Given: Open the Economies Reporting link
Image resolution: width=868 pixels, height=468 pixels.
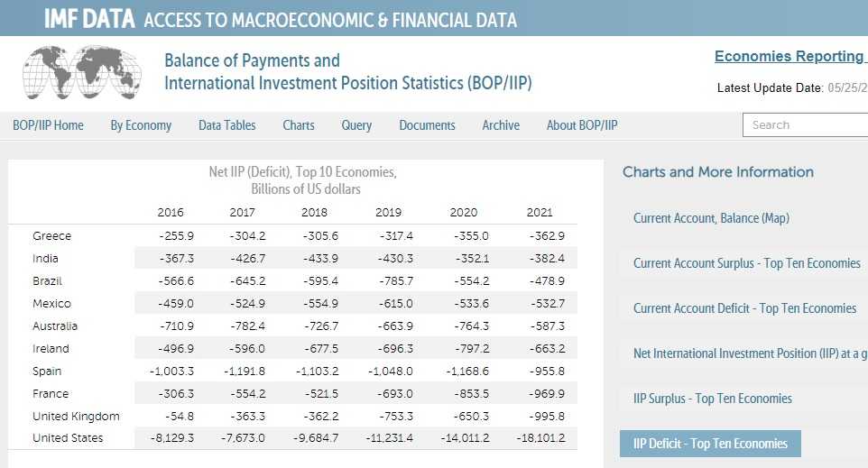Looking at the screenshot, I should coord(790,57).
